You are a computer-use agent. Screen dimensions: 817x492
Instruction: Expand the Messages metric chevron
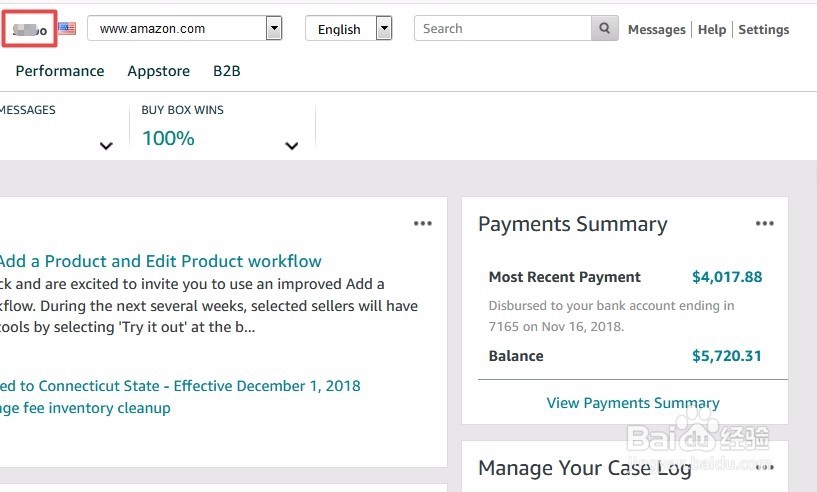pyautogui.click(x=106, y=146)
